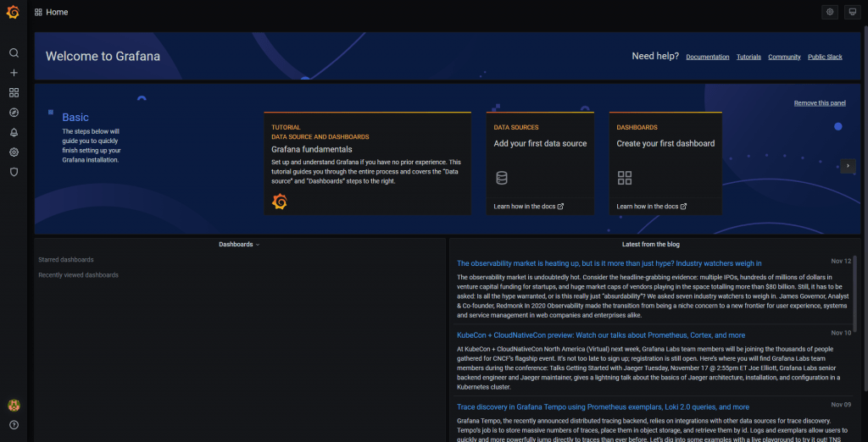Click the Create plus icon
This screenshot has height=442, width=868.
[14, 73]
